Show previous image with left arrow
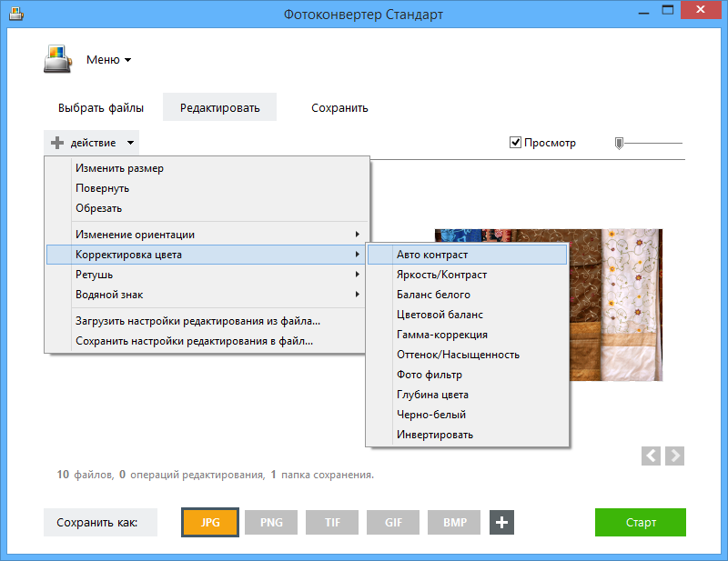Viewport: 728px width, 561px height. 651,456
